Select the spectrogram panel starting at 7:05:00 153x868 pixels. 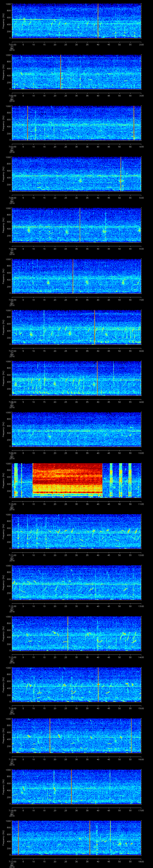point(77,225)
